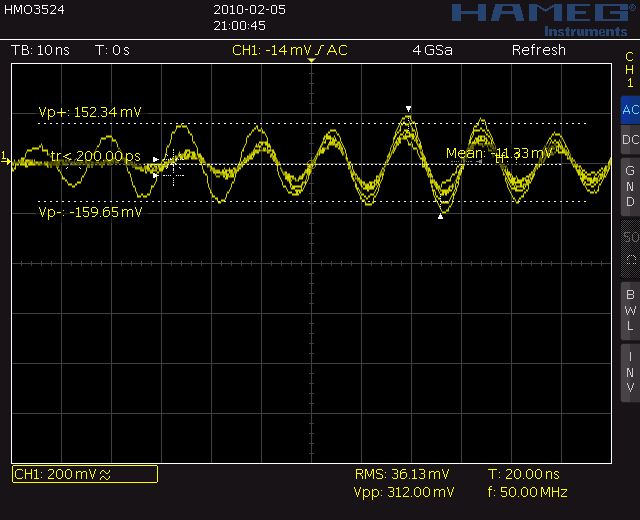Click the positive peak marker on the waveform

click(409, 109)
